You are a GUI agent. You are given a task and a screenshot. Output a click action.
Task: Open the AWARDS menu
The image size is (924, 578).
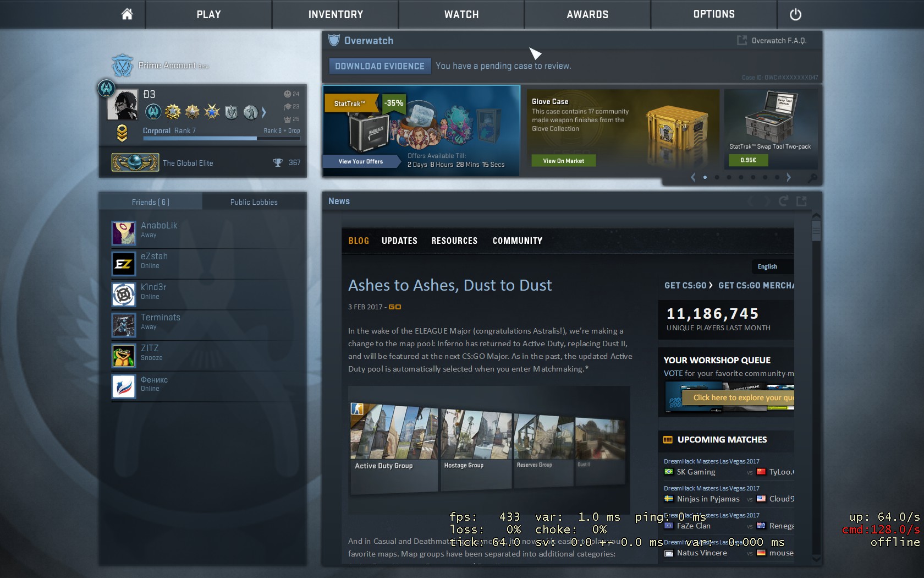pos(587,14)
